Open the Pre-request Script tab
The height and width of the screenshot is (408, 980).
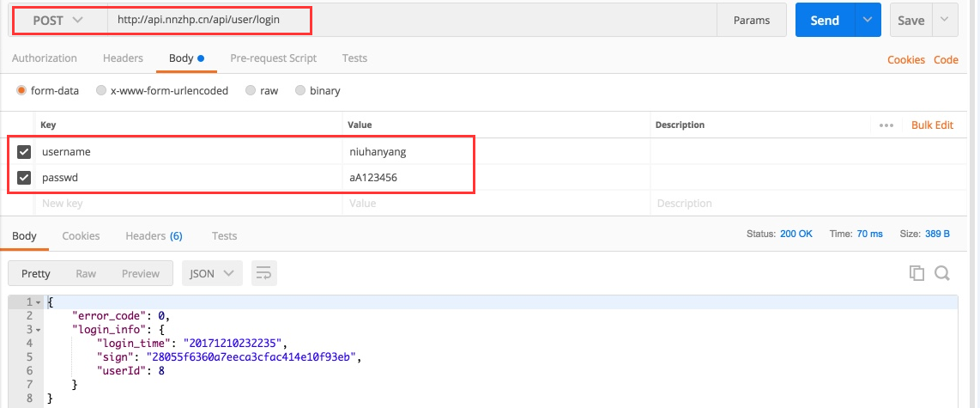click(273, 58)
